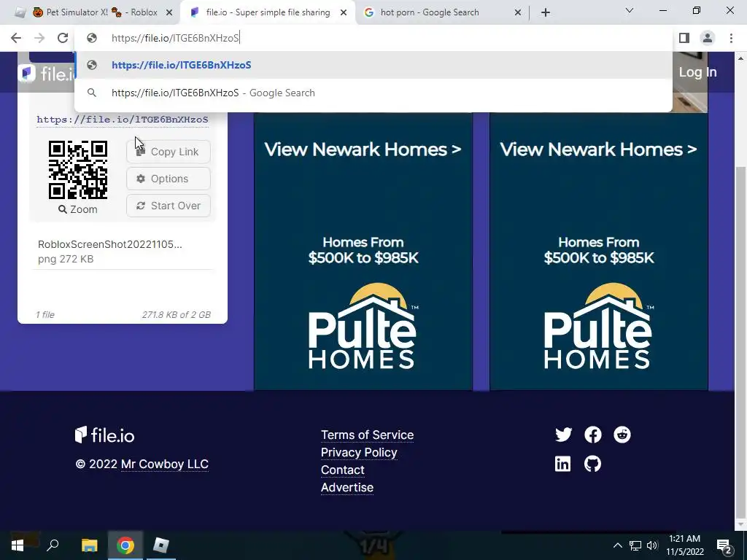Open the Windows Start menu
Screen dimensions: 747x560
[18, 545]
